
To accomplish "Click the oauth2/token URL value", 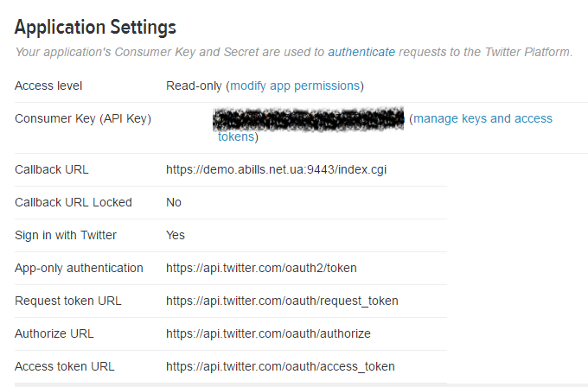I will [x=261, y=269].
